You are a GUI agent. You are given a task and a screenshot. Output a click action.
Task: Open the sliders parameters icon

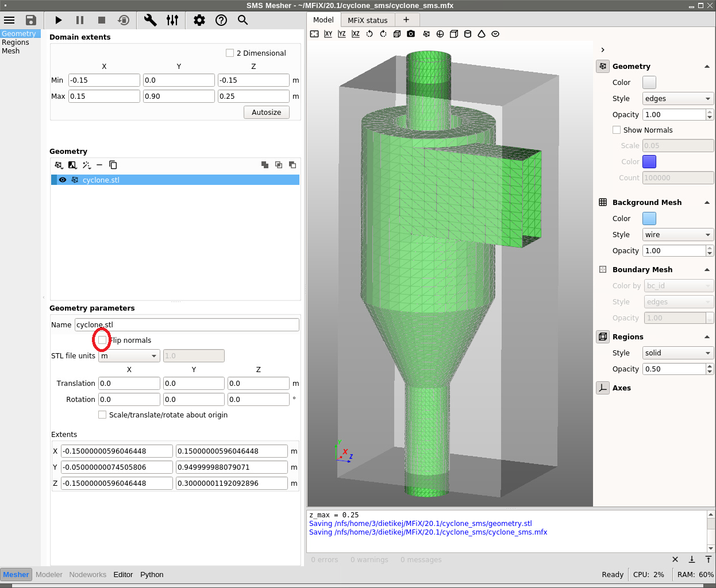pyautogui.click(x=172, y=20)
